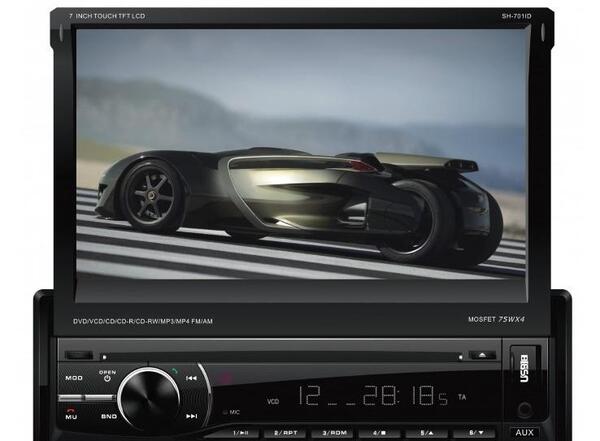Screen dimensions: 600x441
Task: Select the BND band button
Action: coord(109,416)
